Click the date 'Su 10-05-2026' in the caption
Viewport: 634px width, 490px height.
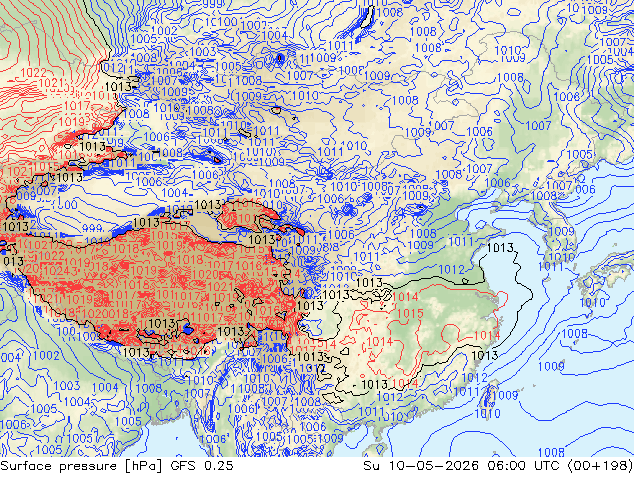click(421, 466)
